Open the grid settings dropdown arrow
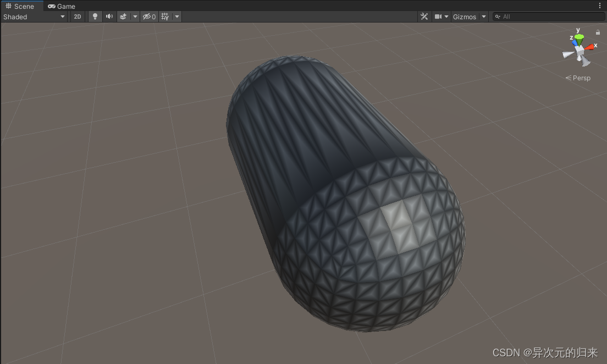This screenshot has height=364, width=607. (177, 16)
